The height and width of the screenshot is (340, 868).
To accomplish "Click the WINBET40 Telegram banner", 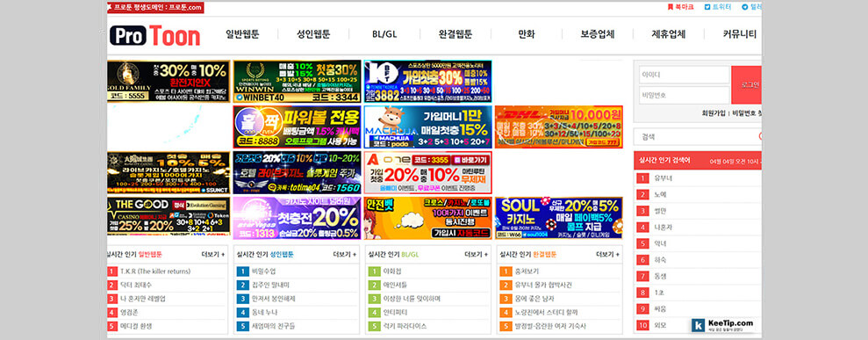I will 297,82.
